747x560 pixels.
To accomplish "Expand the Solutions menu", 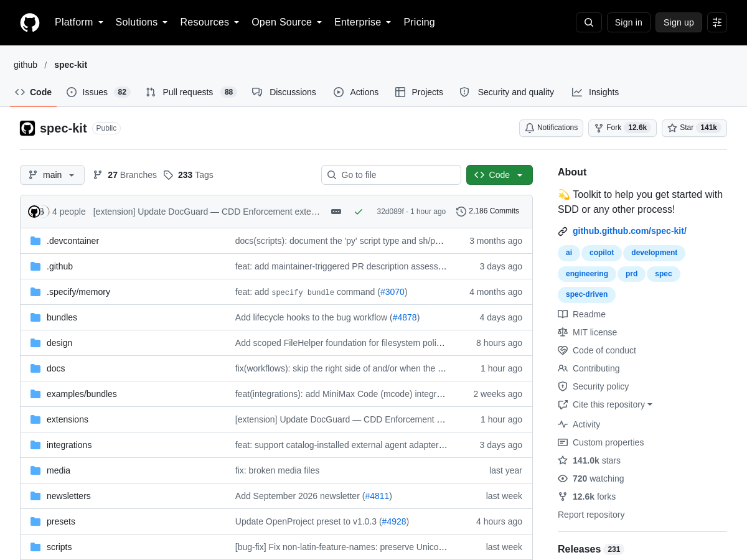I will tap(141, 22).
